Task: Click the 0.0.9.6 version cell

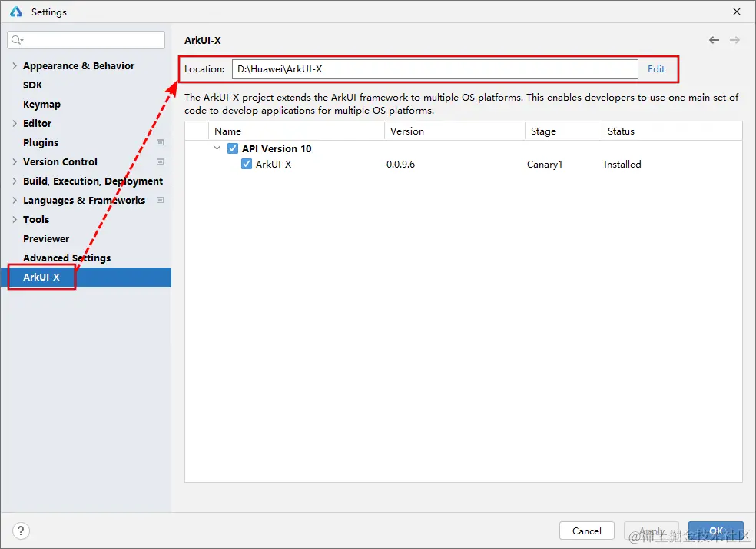Action: pos(400,165)
